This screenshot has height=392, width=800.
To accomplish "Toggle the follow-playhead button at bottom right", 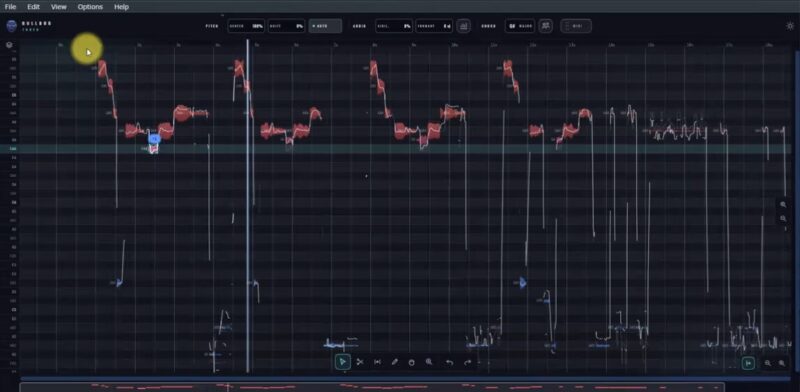I will point(748,363).
